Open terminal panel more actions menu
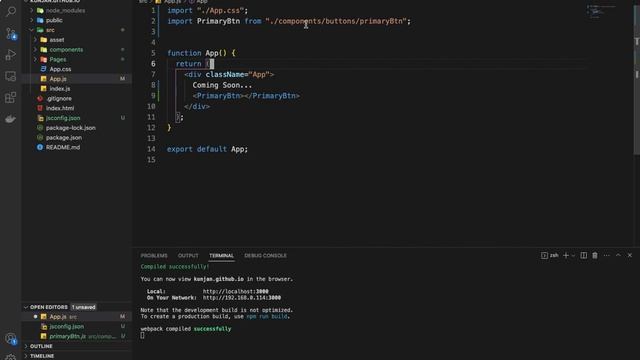 point(607,256)
